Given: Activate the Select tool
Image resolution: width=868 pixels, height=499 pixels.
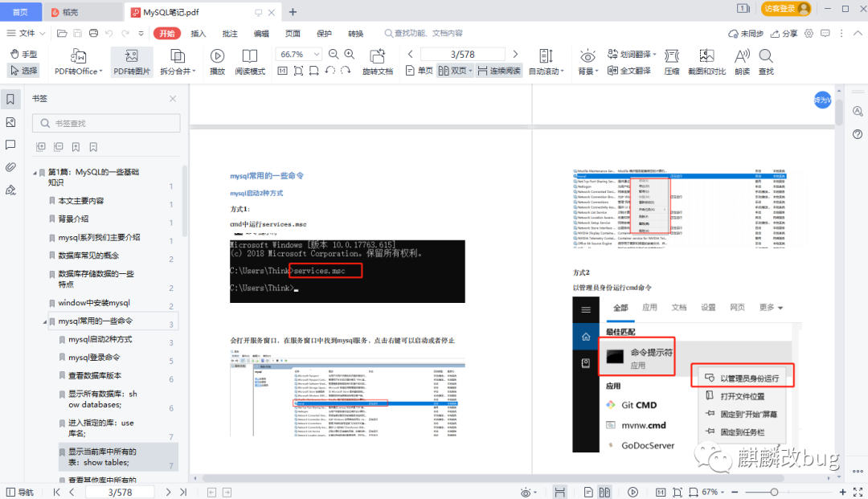Looking at the screenshot, I should point(24,70).
